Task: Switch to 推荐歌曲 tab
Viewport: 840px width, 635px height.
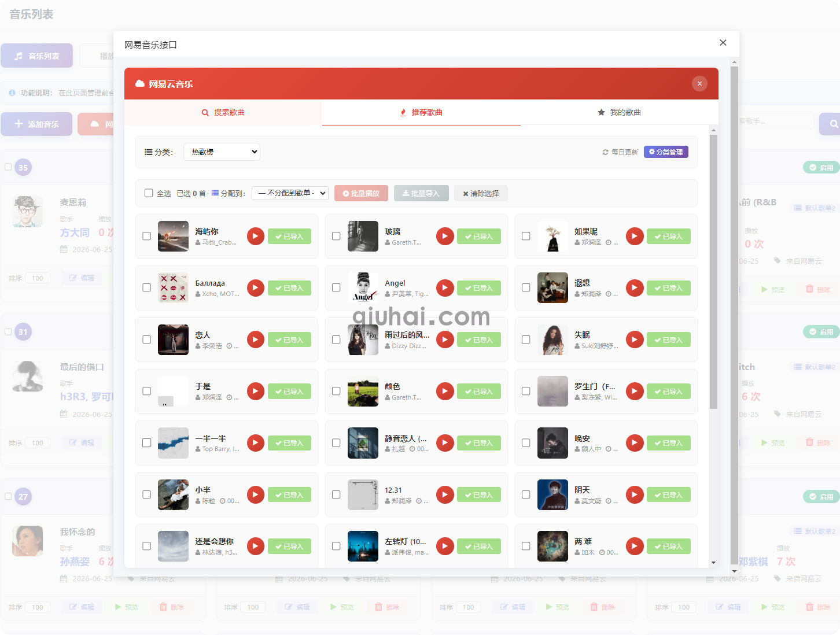Action: (421, 112)
